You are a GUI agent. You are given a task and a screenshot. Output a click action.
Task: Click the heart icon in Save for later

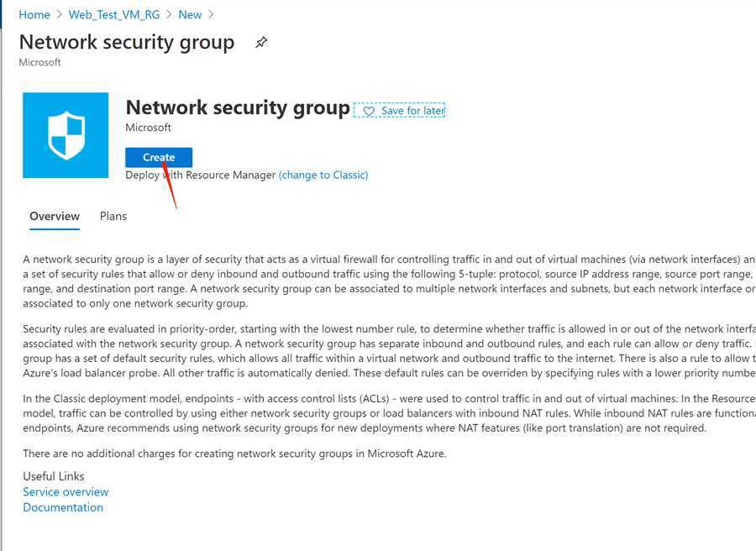(369, 112)
